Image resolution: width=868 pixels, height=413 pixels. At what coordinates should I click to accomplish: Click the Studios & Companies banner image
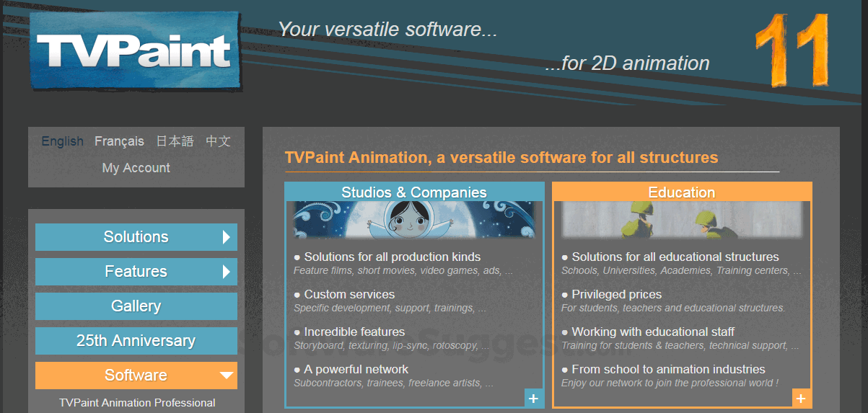coord(414,220)
